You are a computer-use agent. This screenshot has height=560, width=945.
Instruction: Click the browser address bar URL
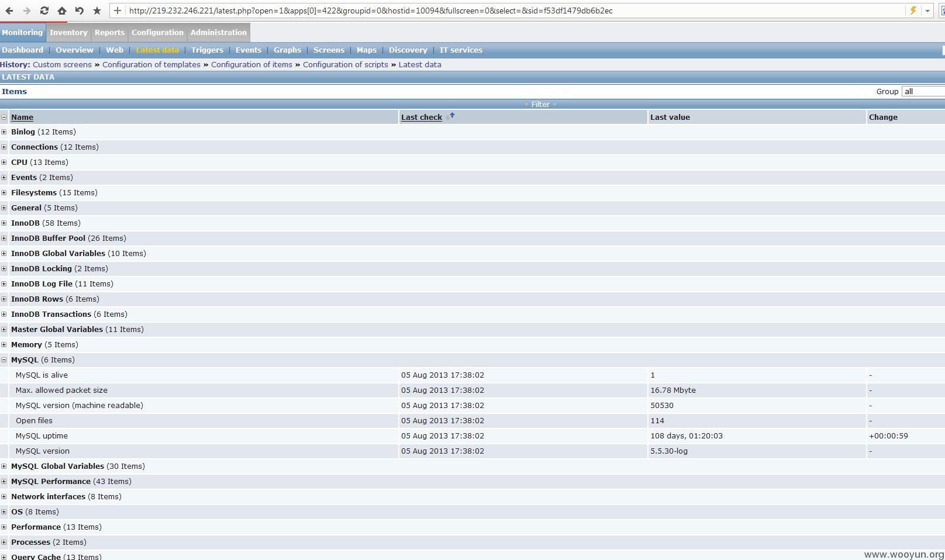click(371, 11)
